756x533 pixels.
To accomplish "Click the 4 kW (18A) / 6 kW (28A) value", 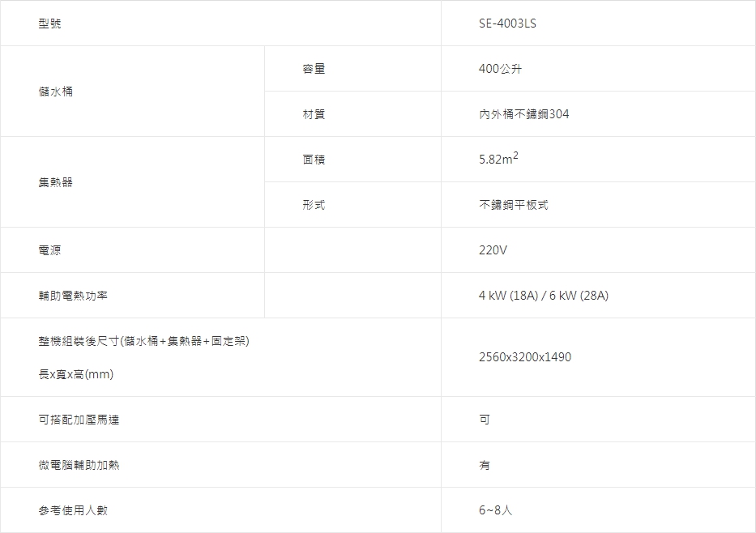I will [544, 296].
